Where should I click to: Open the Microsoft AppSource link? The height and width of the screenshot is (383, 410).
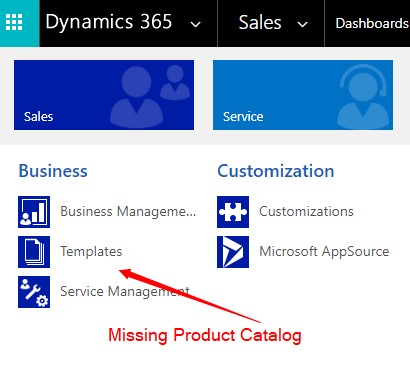pyautogui.click(x=324, y=252)
